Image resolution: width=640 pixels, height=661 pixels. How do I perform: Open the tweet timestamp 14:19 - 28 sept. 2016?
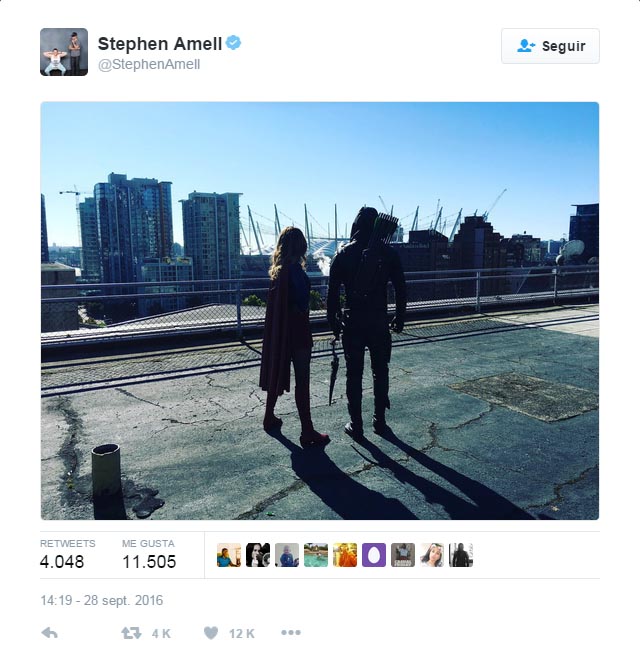click(x=102, y=600)
